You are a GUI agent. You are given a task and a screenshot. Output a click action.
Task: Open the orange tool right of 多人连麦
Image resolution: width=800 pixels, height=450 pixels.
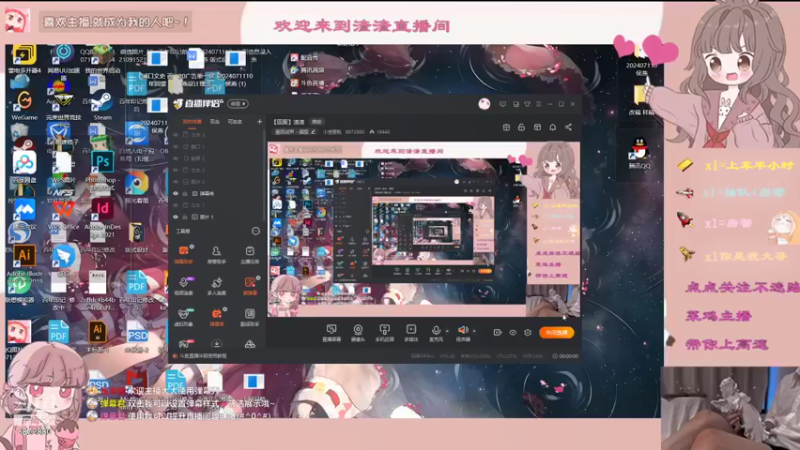pos(249,286)
